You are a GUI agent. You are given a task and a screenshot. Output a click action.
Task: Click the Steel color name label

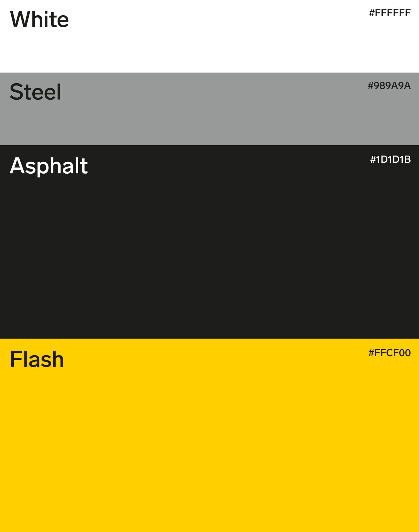click(35, 92)
